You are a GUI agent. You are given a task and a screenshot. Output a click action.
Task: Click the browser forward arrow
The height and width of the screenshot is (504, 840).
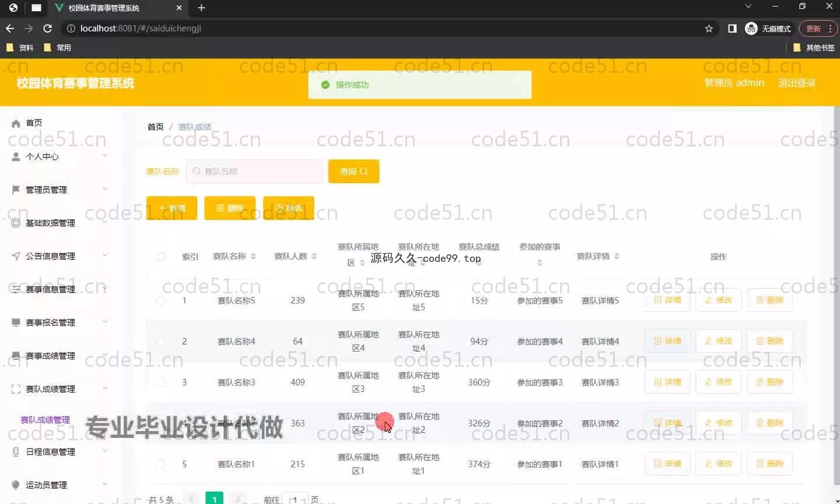coord(29,29)
